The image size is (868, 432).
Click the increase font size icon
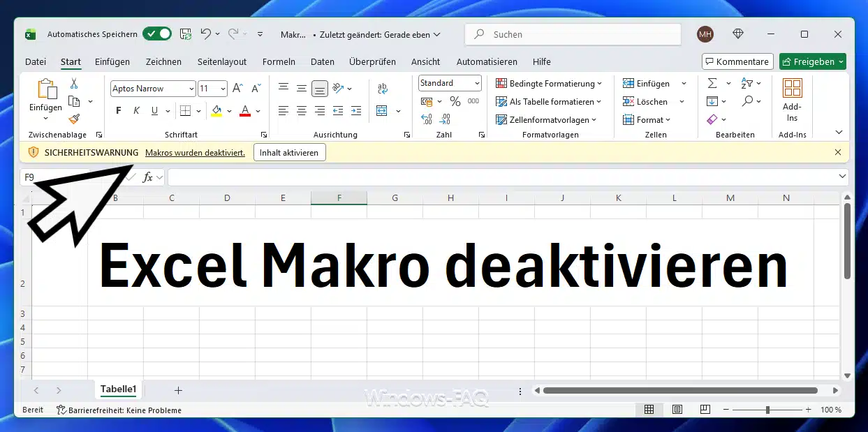(x=238, y=89)
